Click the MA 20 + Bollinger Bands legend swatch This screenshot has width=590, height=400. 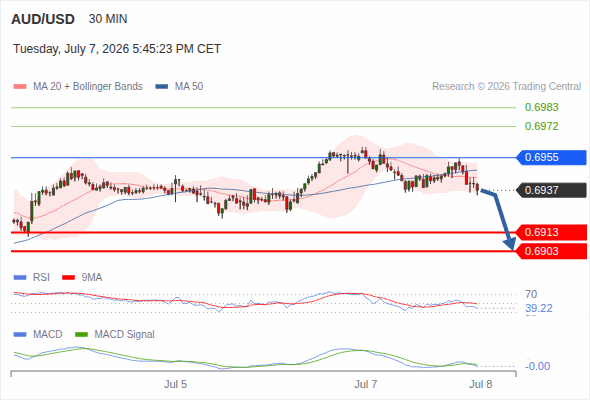pyautogui.click(x=20, y=87)
